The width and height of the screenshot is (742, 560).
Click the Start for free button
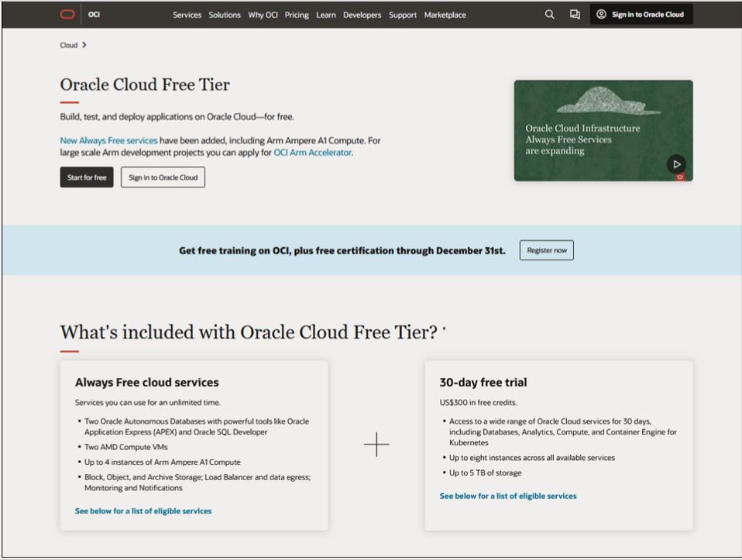coord(86,177)
